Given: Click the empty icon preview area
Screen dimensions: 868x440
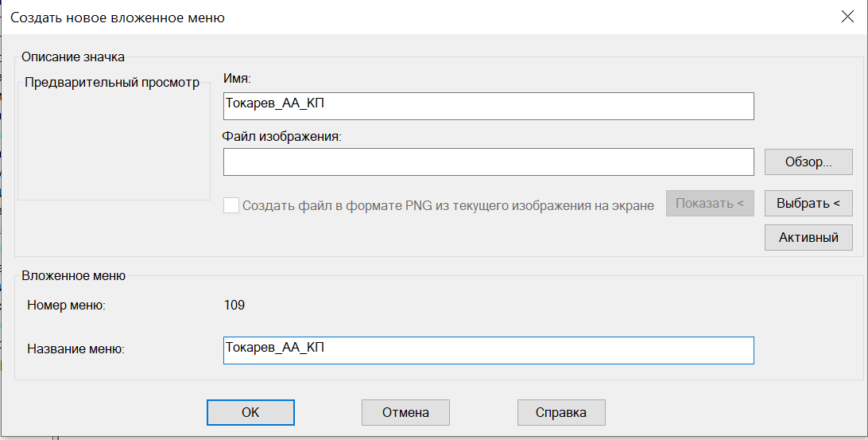Looking at the screenshot, I should click(x=114, y=144).
